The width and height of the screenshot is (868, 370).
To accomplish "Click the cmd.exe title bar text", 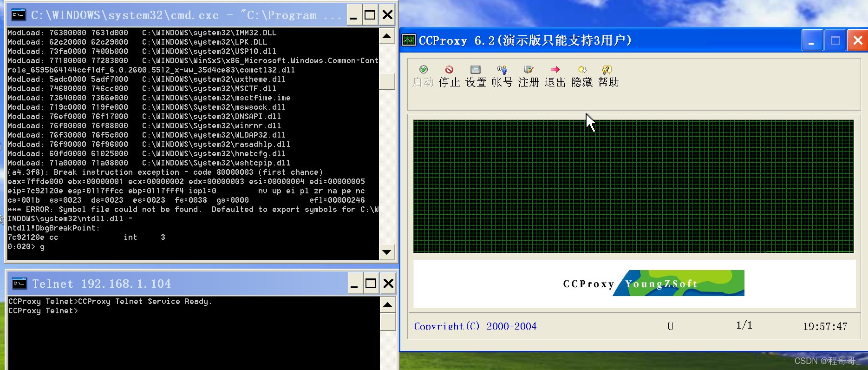I will click(186, 15).
